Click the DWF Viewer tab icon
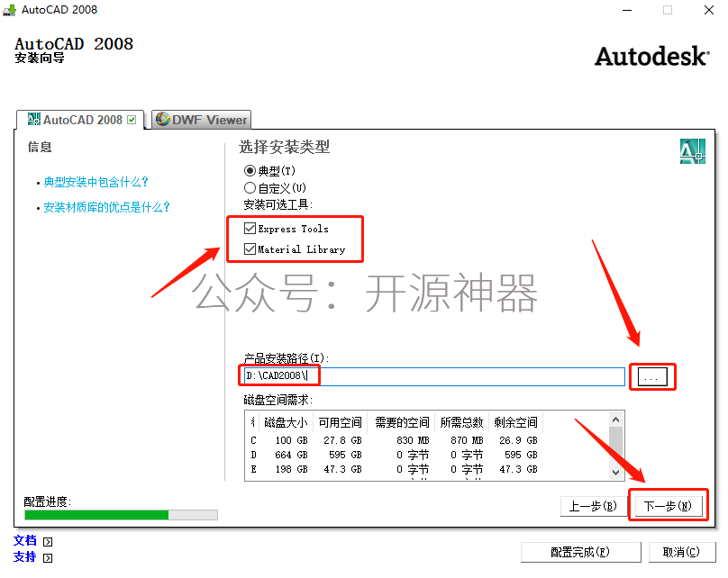The image size is (728, 578). [x=162, y=119]
